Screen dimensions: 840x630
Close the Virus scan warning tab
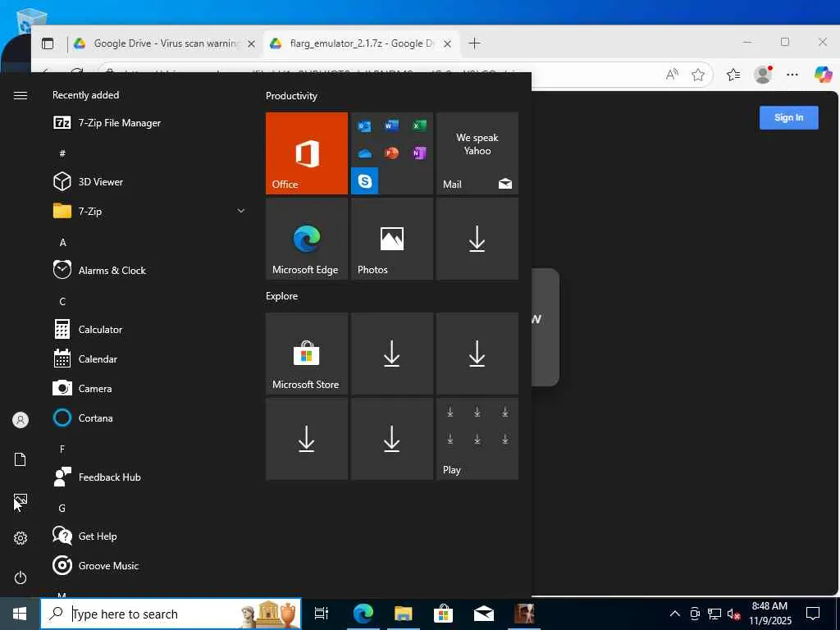[251, 44]
